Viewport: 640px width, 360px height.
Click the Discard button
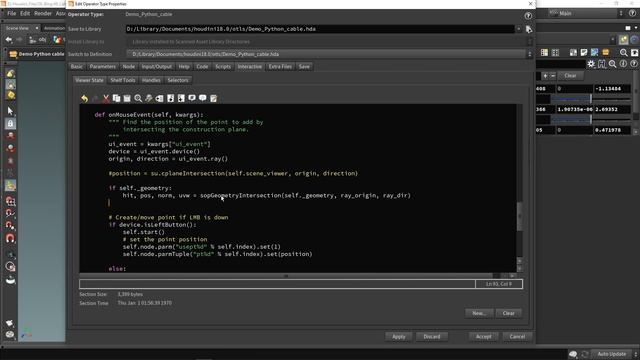tap(432, 337)
